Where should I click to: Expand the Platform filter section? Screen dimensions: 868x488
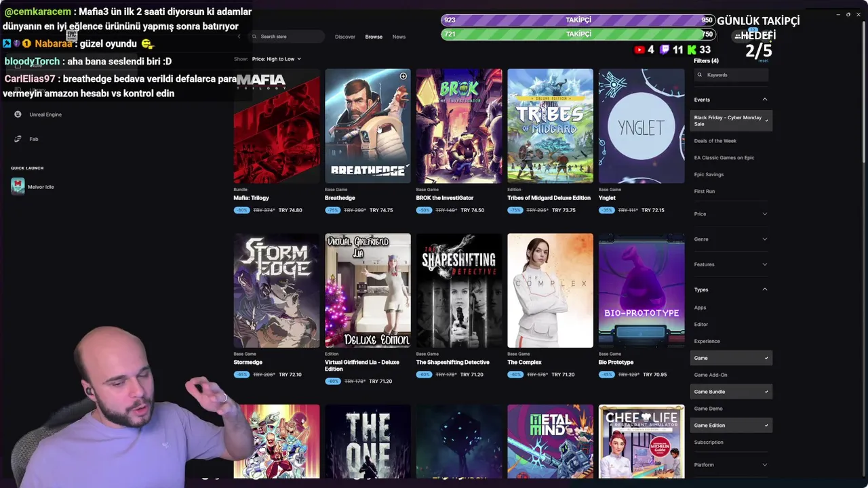731,465
